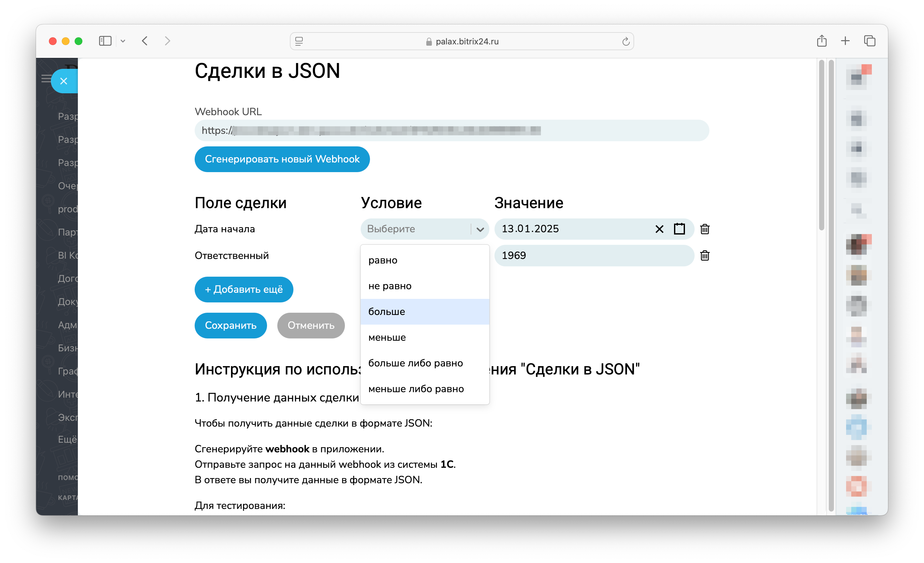This screenshot has width=924, height=563.
Task: Delete the Дата начала filter row
Action: pyautogui.click(x=705, y=229)
